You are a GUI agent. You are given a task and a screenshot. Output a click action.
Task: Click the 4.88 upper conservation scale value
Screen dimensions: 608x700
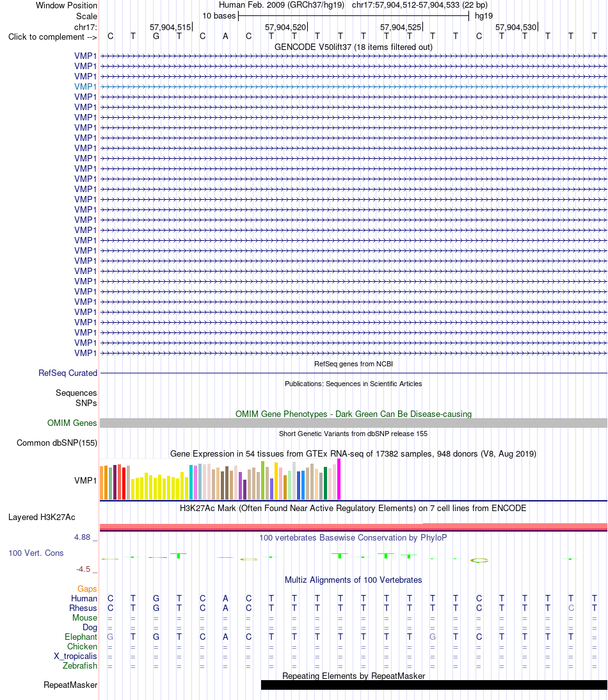(x=82, y=537)
